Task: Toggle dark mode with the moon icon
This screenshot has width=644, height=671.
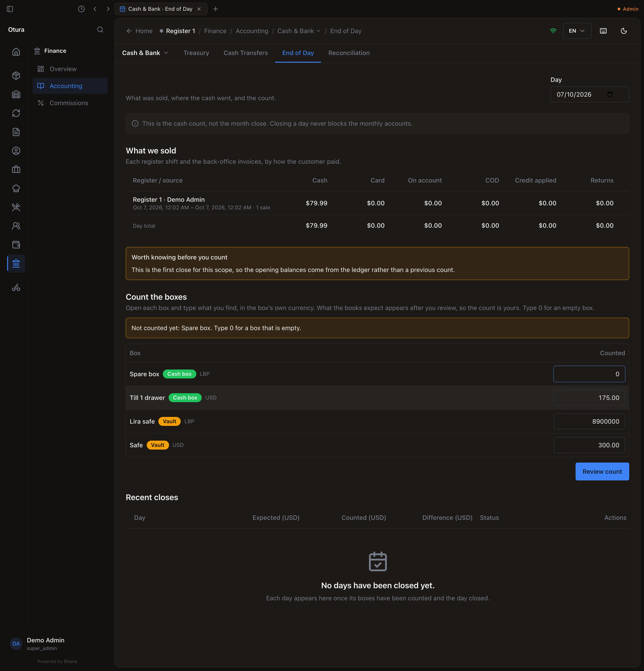Action: pyautogui.click(x=624, y=31)
